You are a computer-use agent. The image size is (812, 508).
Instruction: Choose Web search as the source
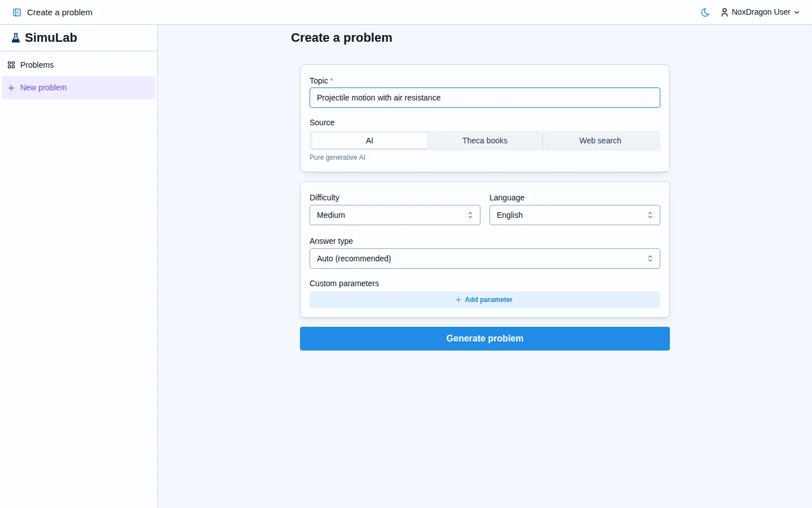click(x=600, y=141)
